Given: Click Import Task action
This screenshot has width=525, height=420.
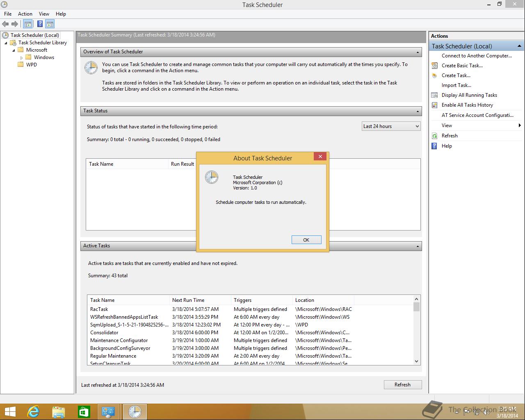Looking at the screenshot, I should tap(456, 85).
